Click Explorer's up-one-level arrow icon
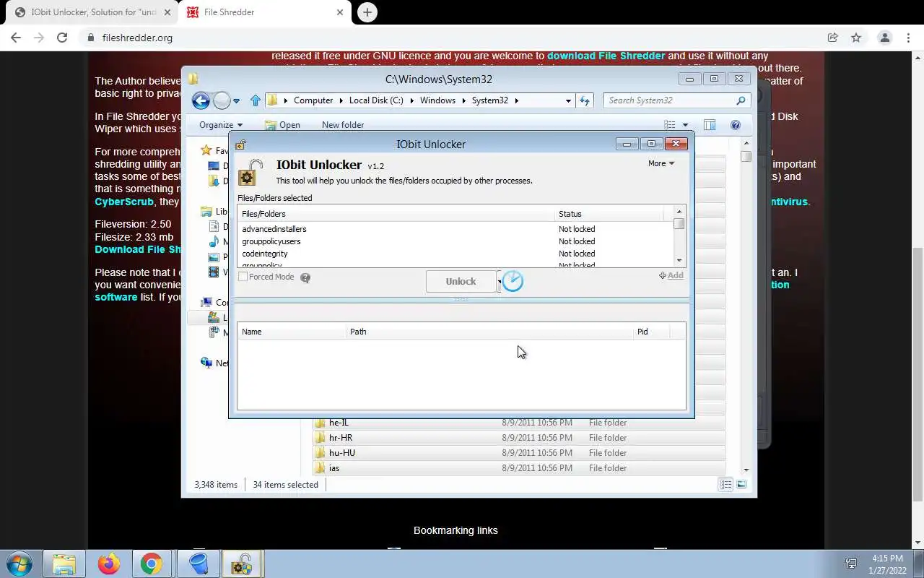This screenshot has height=578, width=924. 255,100
